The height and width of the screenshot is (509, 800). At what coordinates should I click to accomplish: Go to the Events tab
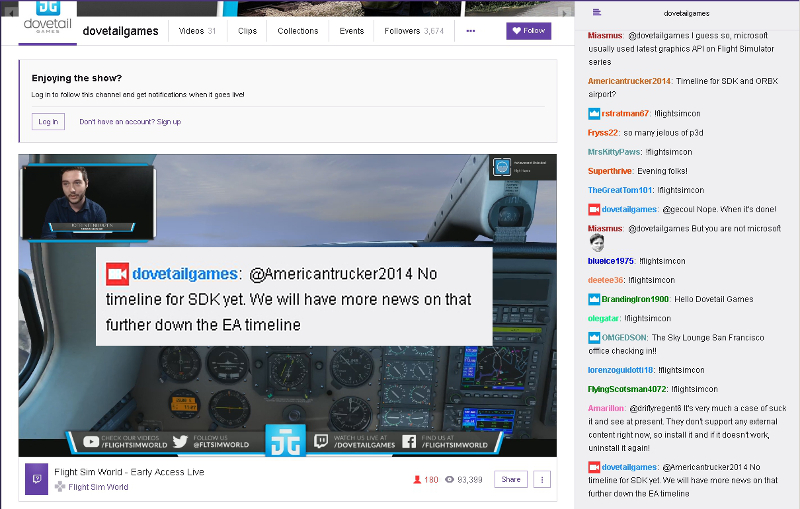pos(352,31)
